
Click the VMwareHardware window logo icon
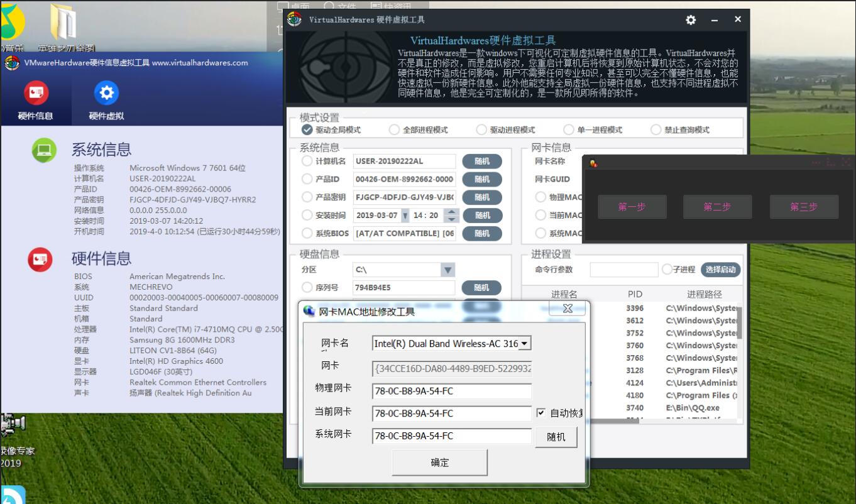(12, 63)
